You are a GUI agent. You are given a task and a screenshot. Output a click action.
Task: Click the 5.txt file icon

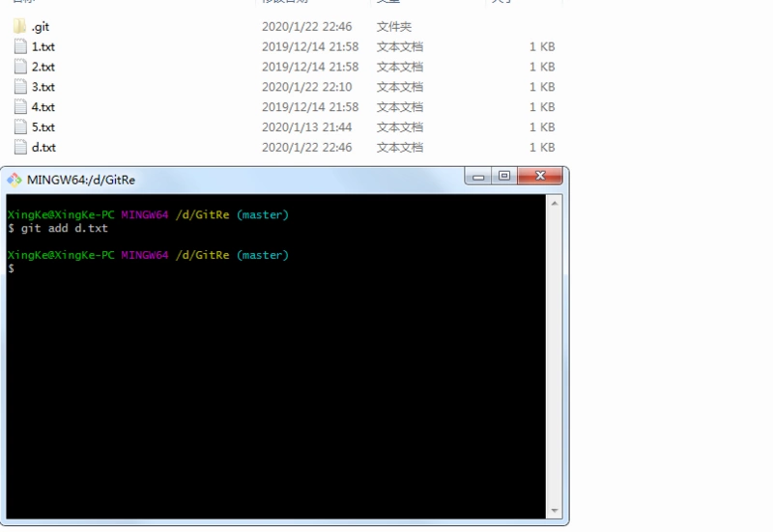pyautogui.click(x=20, y=127)
